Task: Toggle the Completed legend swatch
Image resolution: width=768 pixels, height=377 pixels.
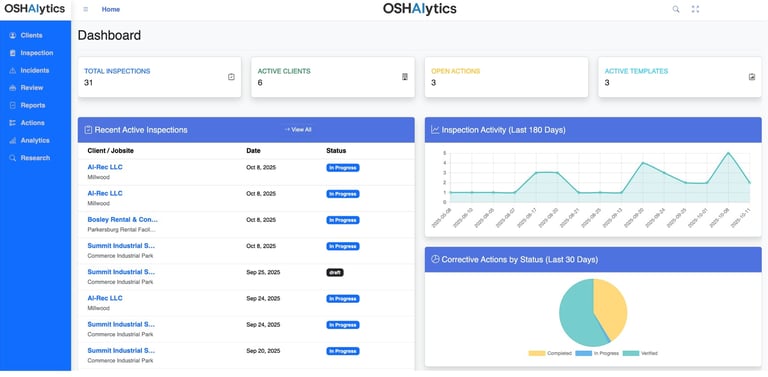Action: 537,353
